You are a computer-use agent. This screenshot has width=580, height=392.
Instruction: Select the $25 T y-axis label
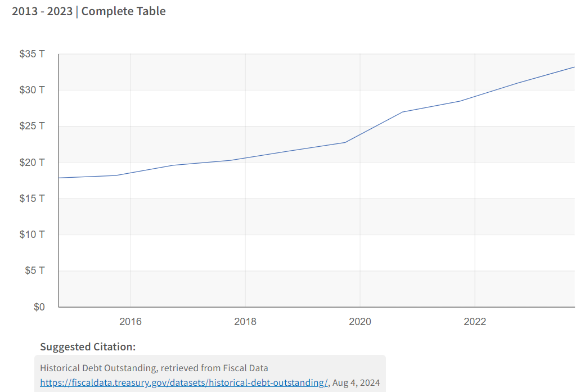[x=32, y=126]
